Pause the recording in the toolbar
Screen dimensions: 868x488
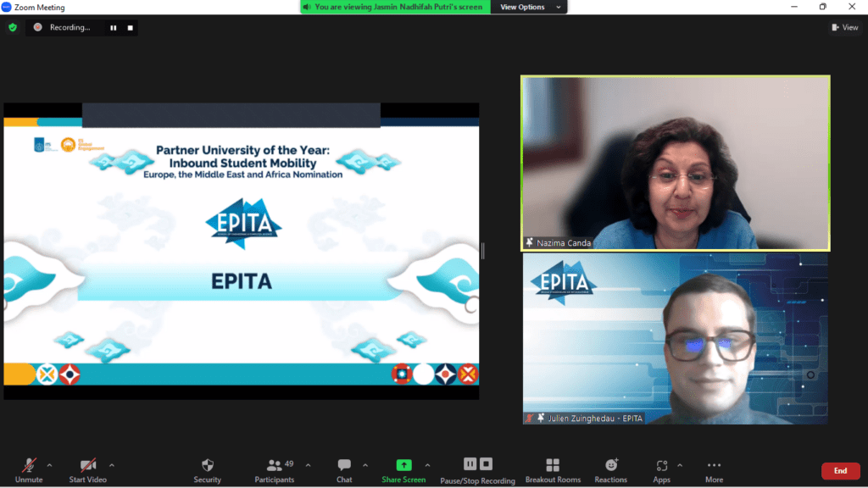470,464
